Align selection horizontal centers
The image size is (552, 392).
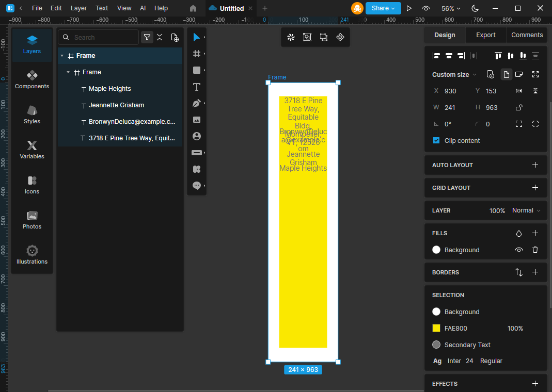pyautogui.click(x=449, y=56)
